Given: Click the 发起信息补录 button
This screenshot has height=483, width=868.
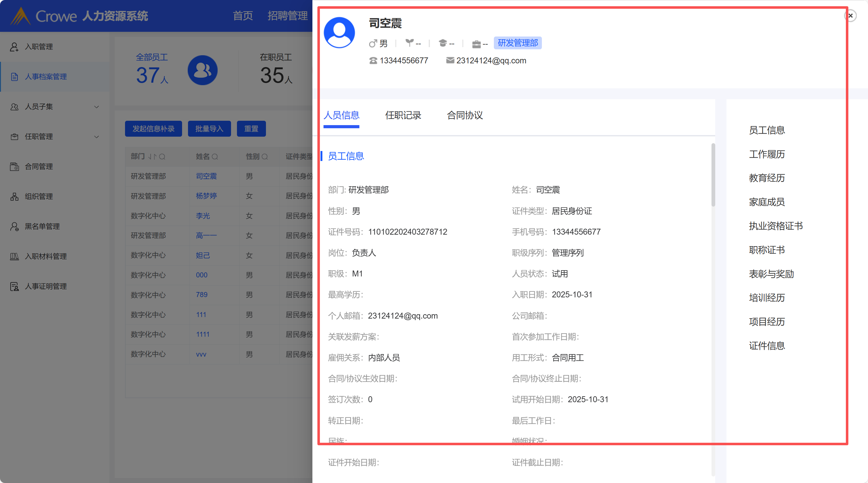Looking at the screenshot, I should [153, 129].
